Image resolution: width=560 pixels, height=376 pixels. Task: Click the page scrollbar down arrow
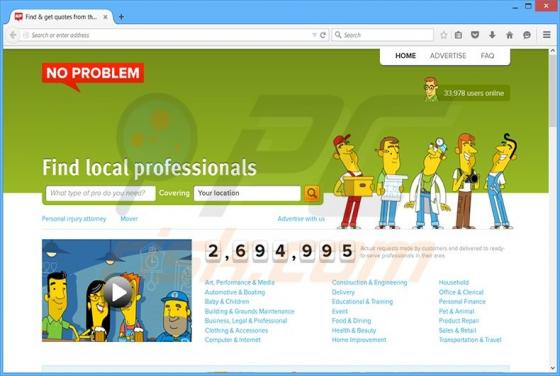click(x=553, y=367)
